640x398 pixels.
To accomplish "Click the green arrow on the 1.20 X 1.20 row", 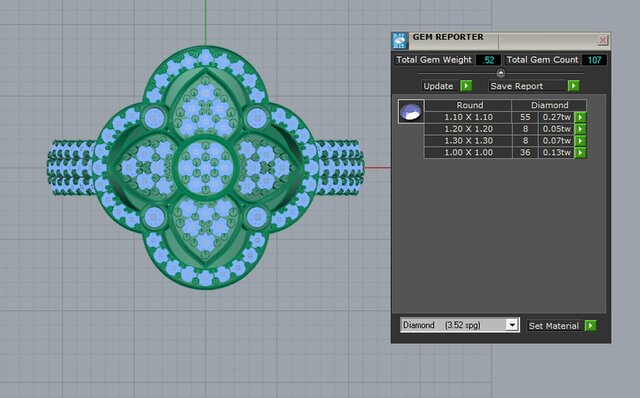I will pyautogui.click(x=580, y=129).
